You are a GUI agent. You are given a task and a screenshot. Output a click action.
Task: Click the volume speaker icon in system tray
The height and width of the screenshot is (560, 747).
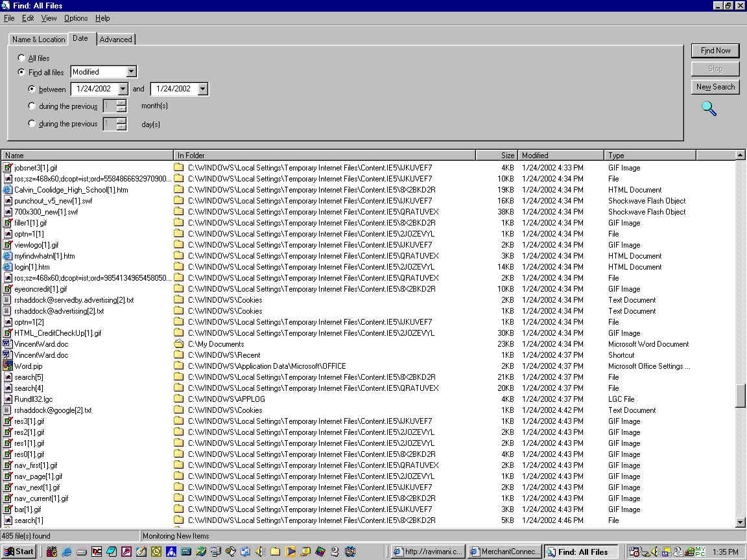click(654, 552)
